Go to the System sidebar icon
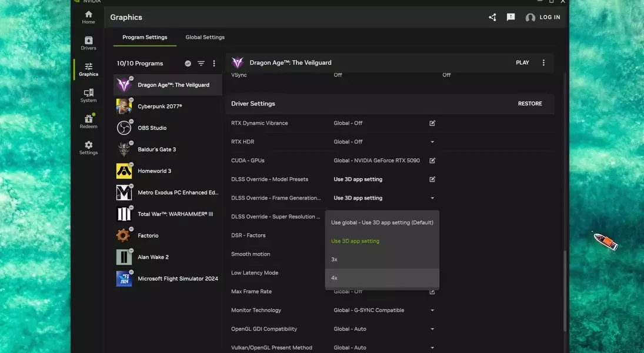Viewport: 644px width, 353px height. 88,95
